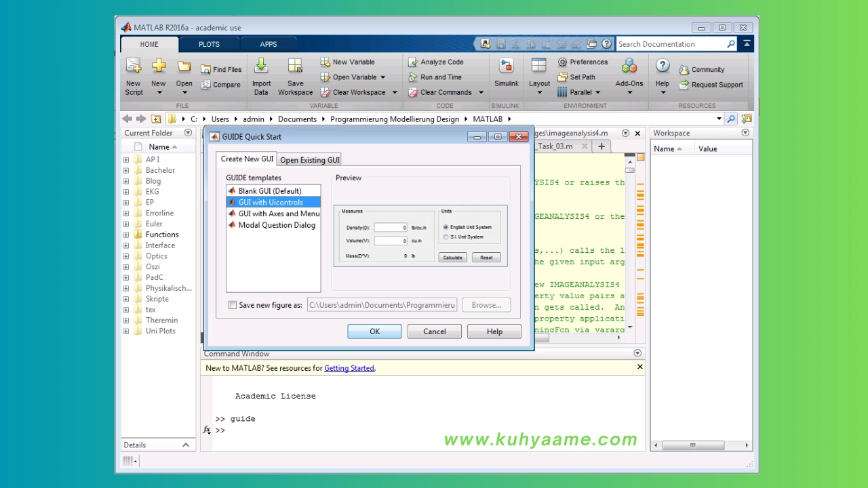Open the Simulink library icon
This screenshot has width=868, height=488.
tap(506, 66)
